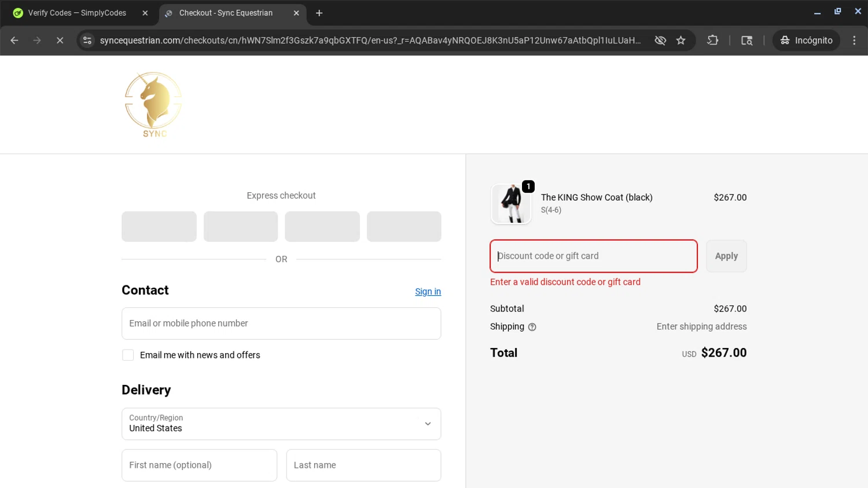Open the Chrome three-dot menu
The height and width of the screenshot is (488, 868).
tap(854, 41)
